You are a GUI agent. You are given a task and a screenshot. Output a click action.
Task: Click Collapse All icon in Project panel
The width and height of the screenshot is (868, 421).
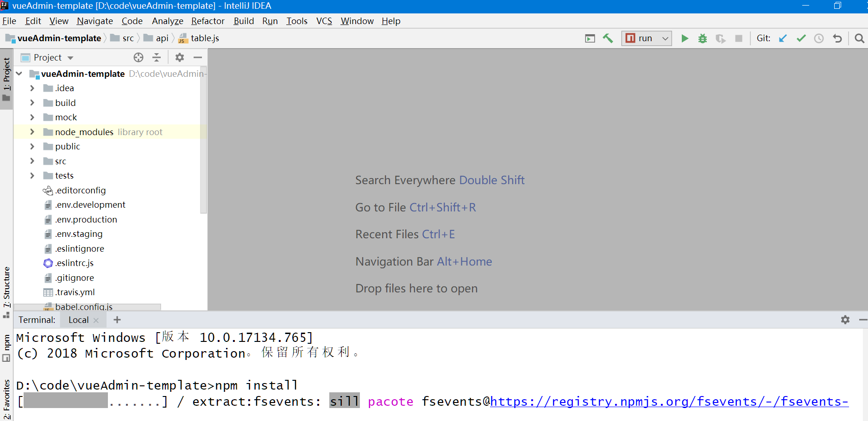pos(157,57)
